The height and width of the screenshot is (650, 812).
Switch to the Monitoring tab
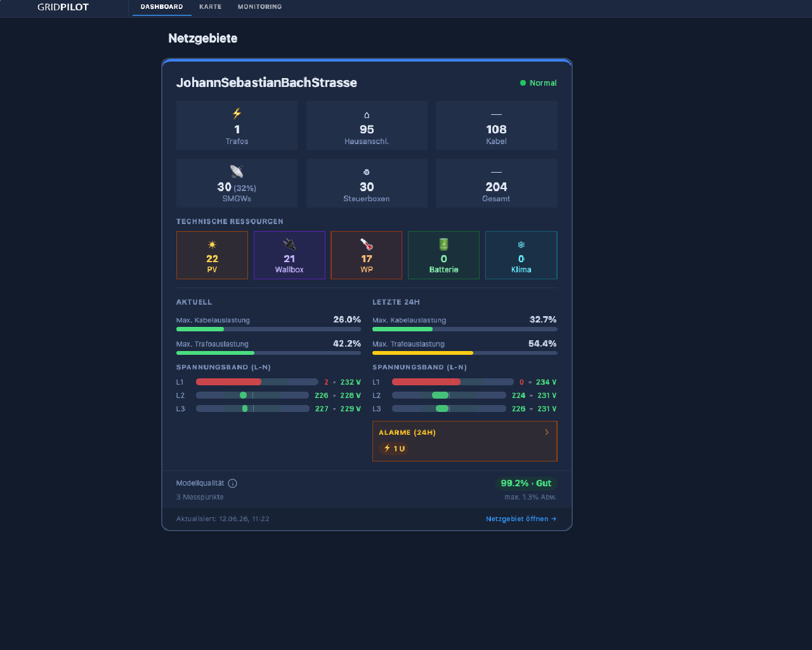pyautogui.click(x=259, y=7)
